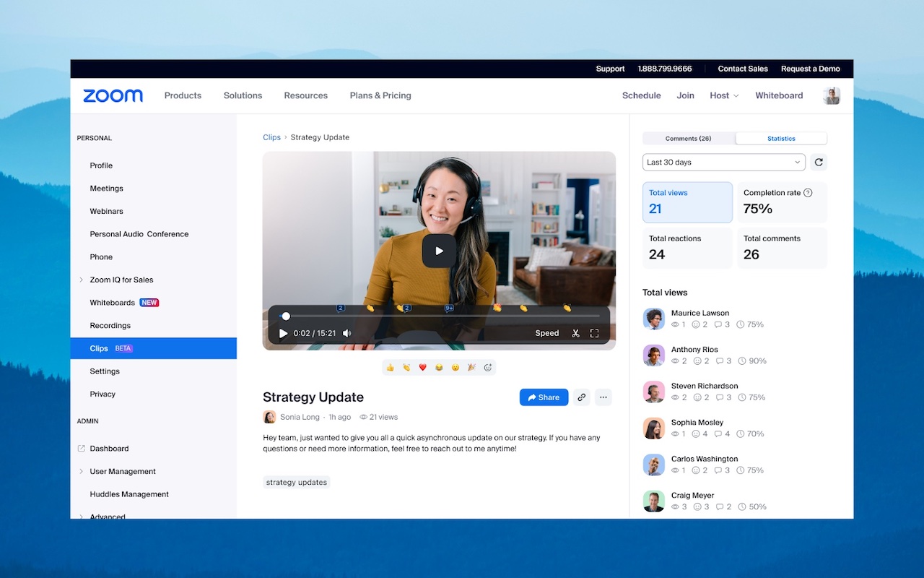This screenshot has width=924, height=578.
Task: Open the more options ellipsis menu
Action: click(x=603, y=397)
